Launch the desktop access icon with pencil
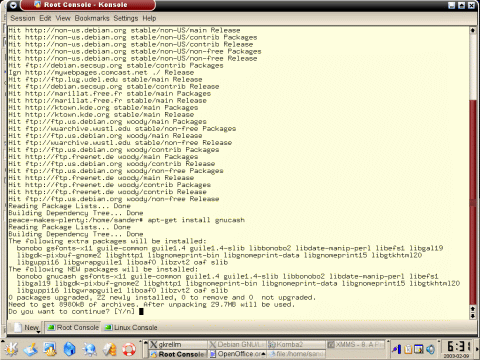This screenshot has width=480, height=360. coord(31,349)
